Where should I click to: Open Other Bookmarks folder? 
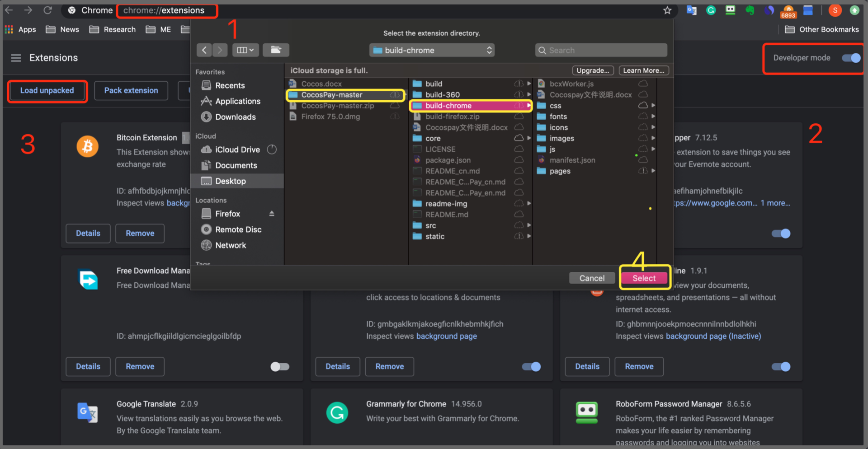[x=822, y=29]
